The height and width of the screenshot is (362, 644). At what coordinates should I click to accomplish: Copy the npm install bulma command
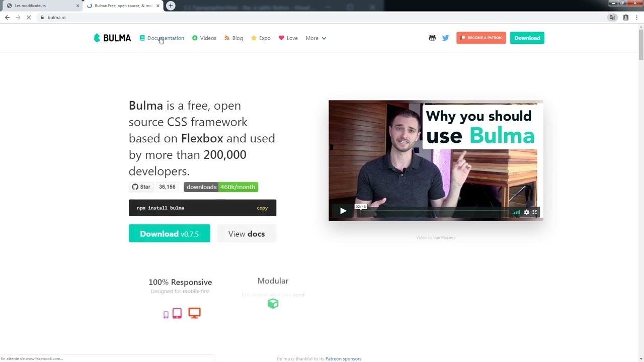[262, 208]
